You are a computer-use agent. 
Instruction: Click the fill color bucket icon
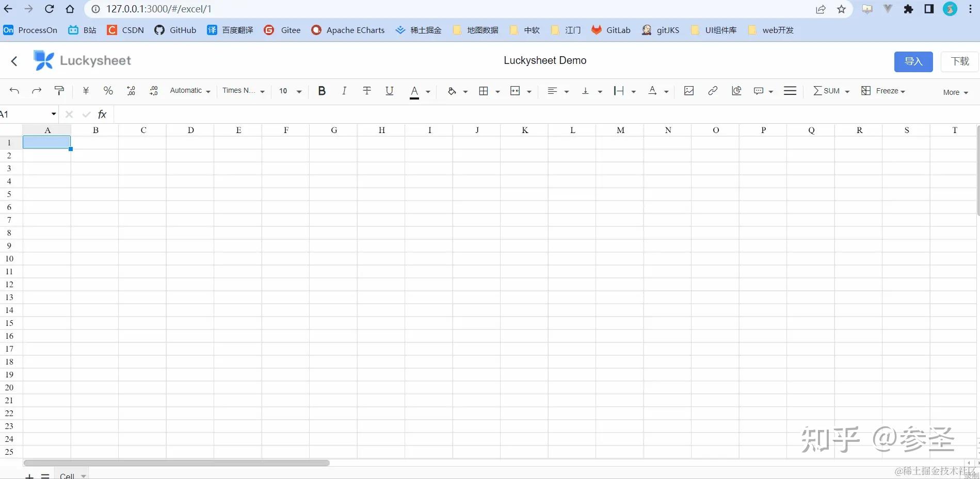pyautogui.click(x=452, y=91)
